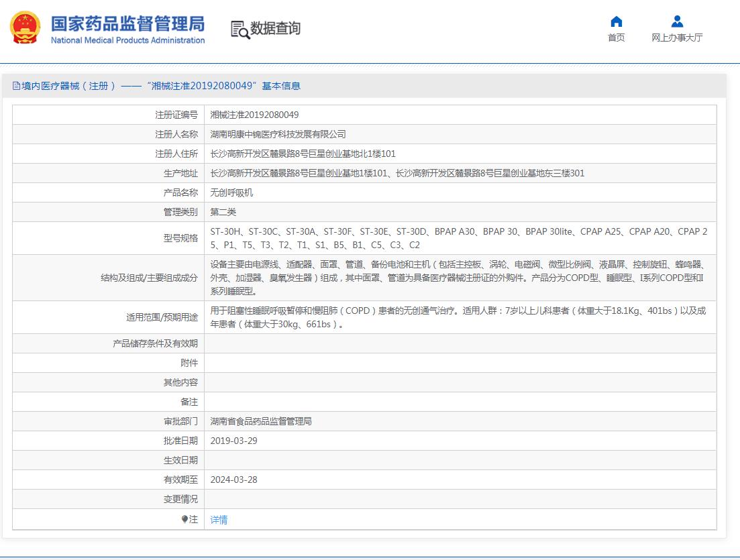740x560 pixels.
Task: Select approval date 2019-03-29
Action: coord(233,441)
